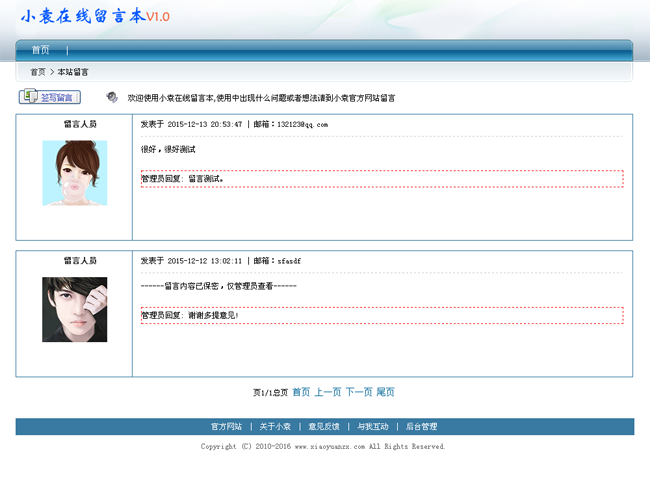Go to 首页 in pagination links
This screenshot has height=482, width=650.
[x=301, y=392]
